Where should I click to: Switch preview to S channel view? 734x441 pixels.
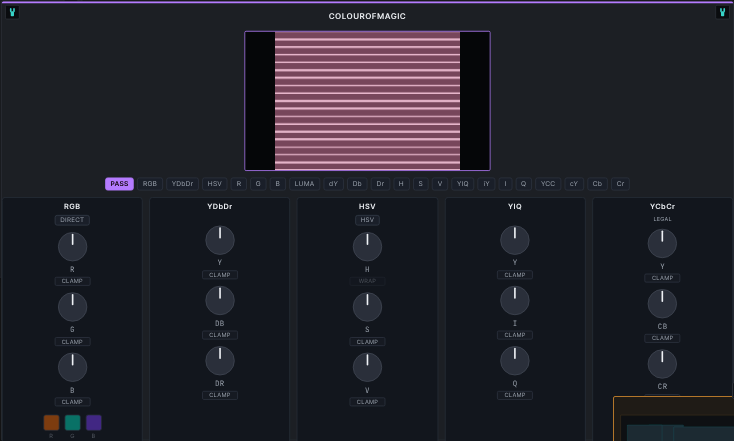[x=420, y=184]
